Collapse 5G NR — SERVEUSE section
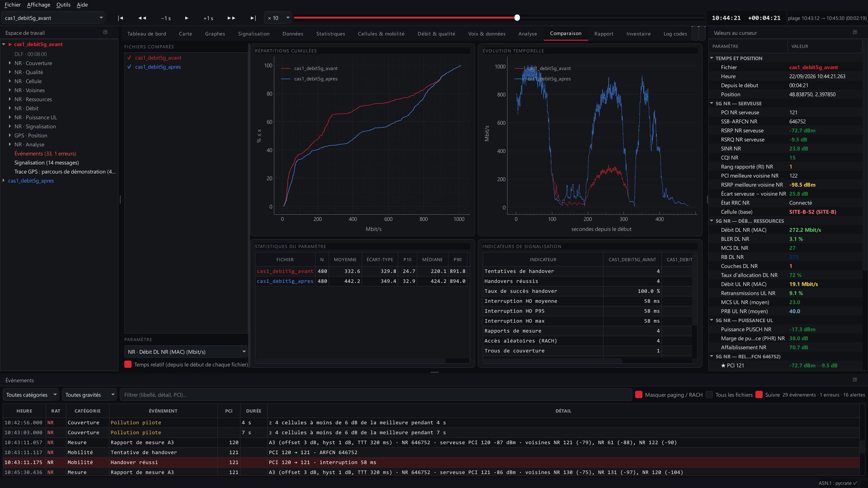The width and height of the screenshot is (868, 488). [712, 103]
